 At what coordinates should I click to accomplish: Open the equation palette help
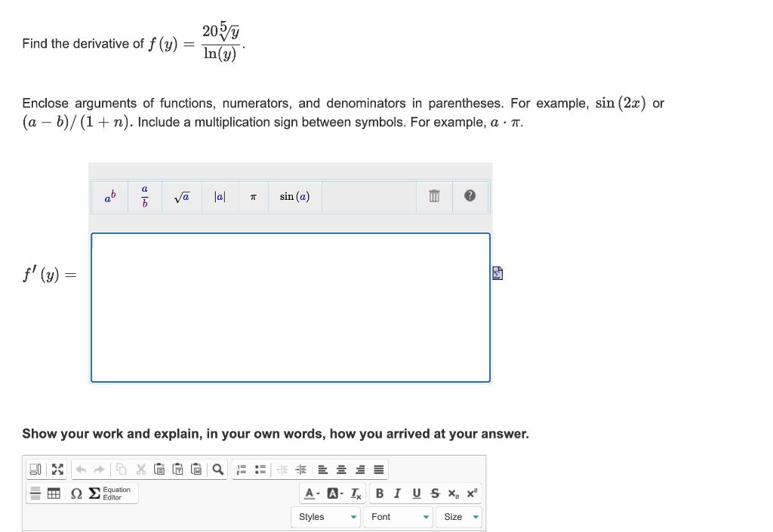point(470,196)
